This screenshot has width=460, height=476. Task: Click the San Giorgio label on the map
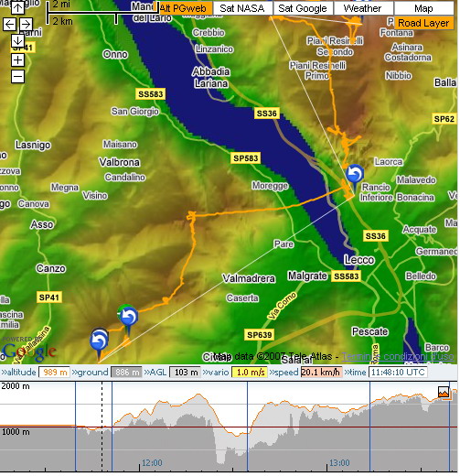click(x=135, y=112)
